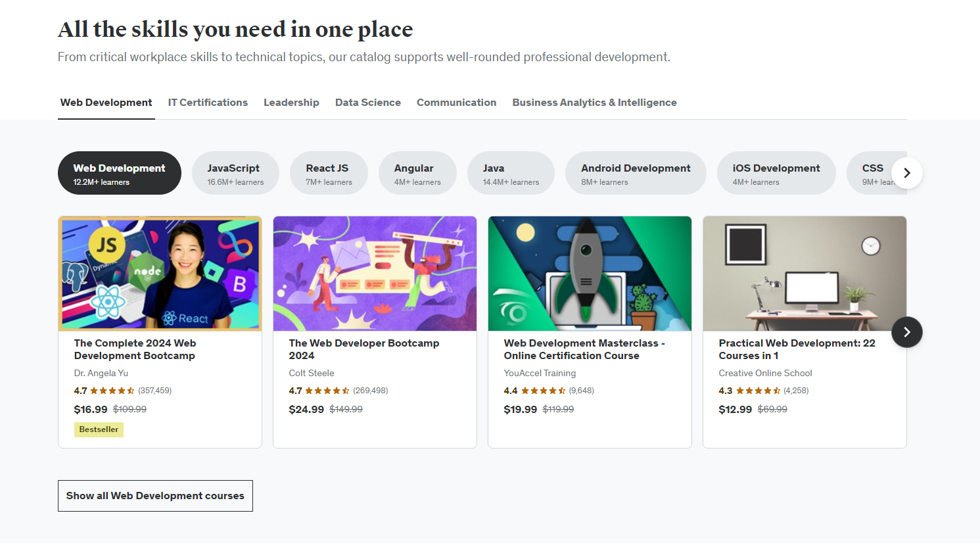Screen dimensions: 980x559
Task: Open the Leadership tab
Action: pos(291,103)
